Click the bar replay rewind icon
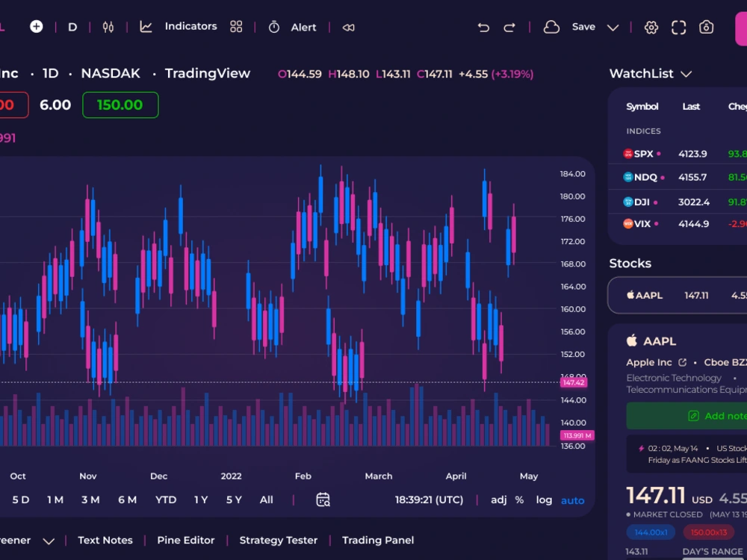The image size is (747, 560). [348, 28]
